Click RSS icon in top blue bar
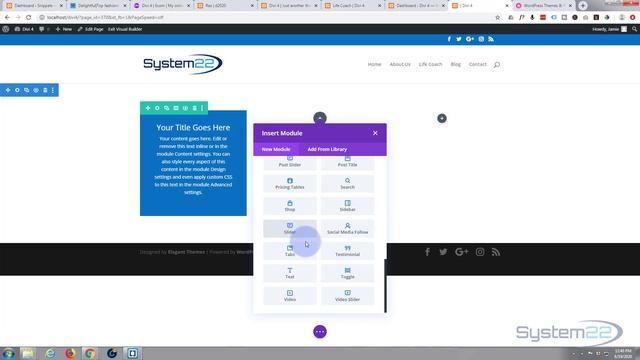 coord(491,39)
